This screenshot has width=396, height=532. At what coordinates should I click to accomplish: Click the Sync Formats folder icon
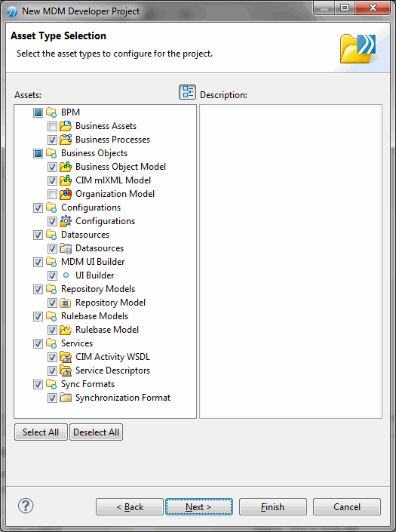click(x=51, y=384)
